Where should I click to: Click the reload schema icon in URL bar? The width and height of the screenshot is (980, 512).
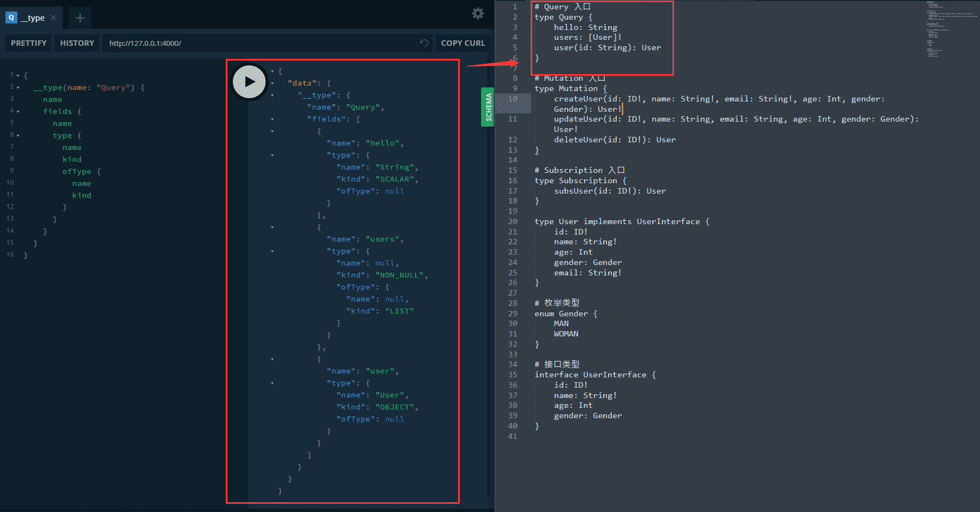coord(424,43)
